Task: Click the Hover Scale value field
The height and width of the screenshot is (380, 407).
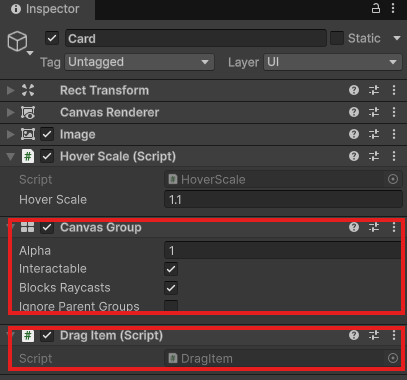Action: click(283, 199)
